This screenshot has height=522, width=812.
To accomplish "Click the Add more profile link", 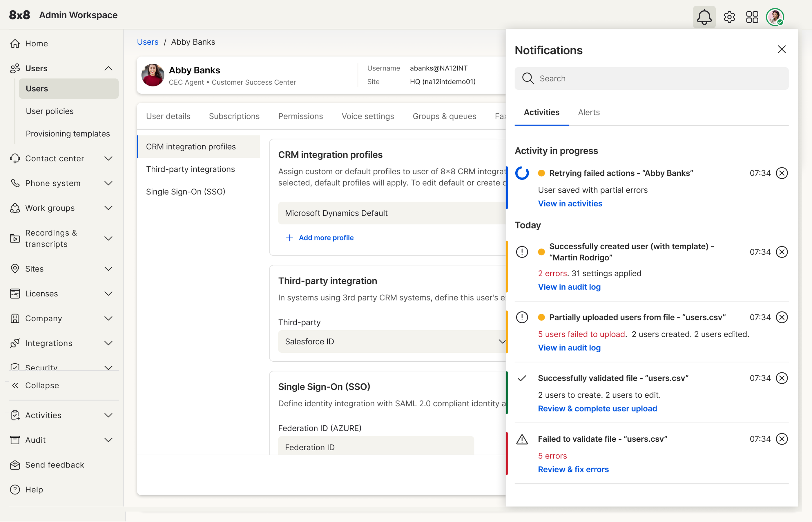I will coord(326,238).
